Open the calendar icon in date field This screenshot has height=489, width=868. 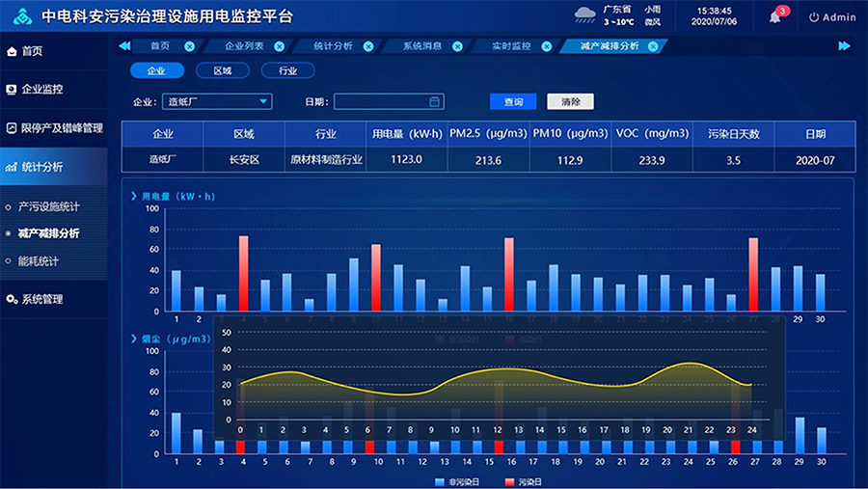[x=435, y=101]
